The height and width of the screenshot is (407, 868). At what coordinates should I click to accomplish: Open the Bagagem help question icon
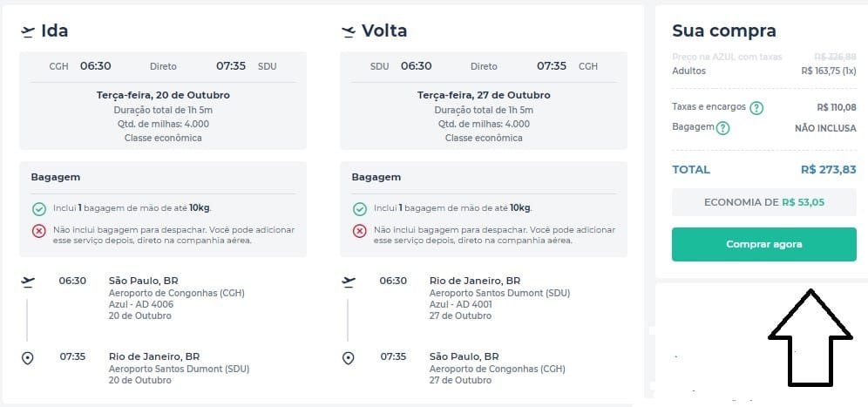coord(723,128)
